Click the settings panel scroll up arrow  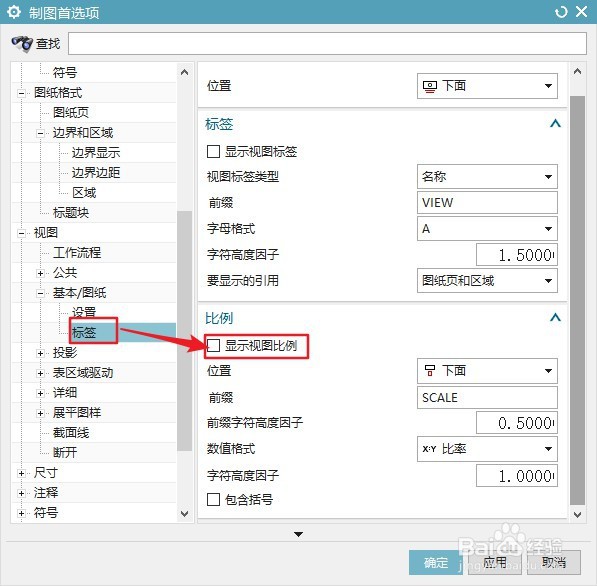coord(578,71)
